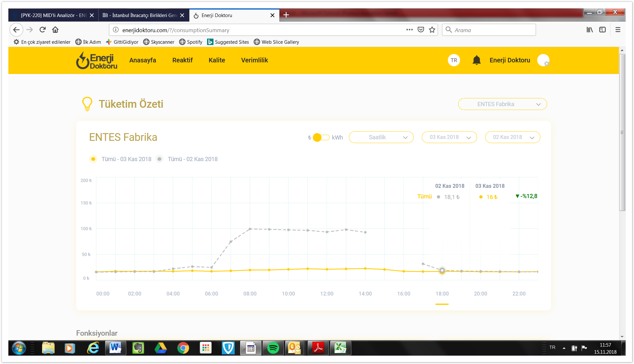Open the 03 Kas 2018 date dropdown
The height and width of the screenshot is (364, 634).
[449, 137]
